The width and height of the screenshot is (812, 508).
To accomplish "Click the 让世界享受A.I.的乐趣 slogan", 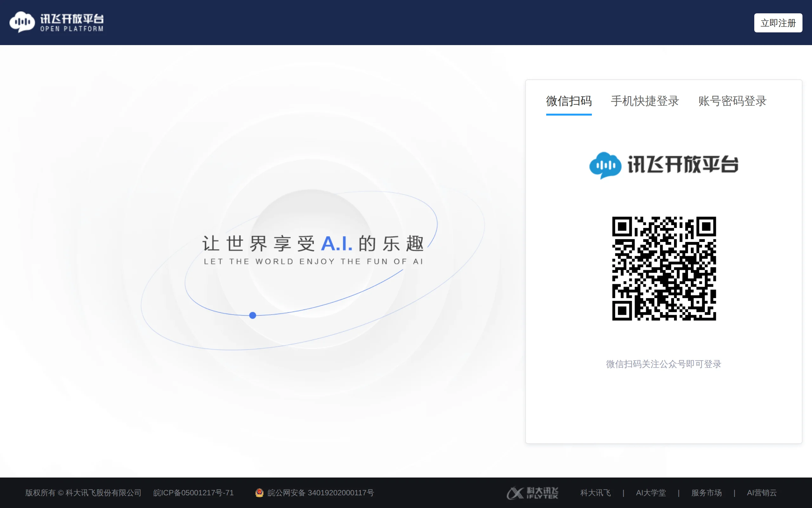I will point(313,243).
